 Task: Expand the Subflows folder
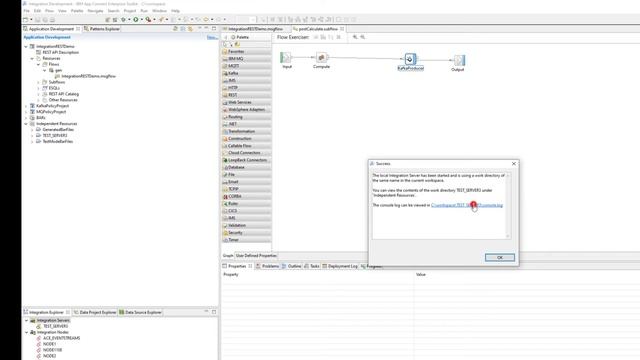click(x=39, y=82)
